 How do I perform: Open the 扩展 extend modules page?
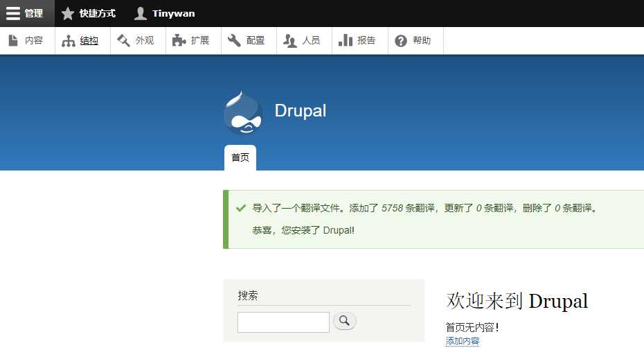193,40
